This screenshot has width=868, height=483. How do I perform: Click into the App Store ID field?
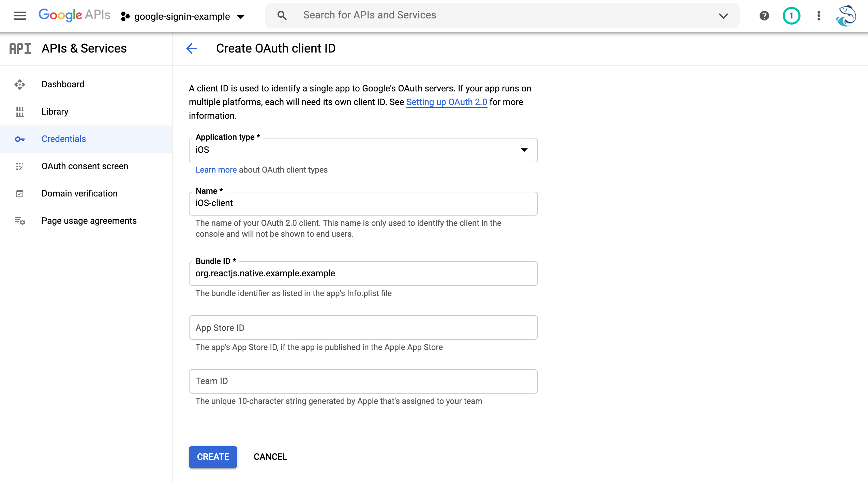tap(363, 327)
